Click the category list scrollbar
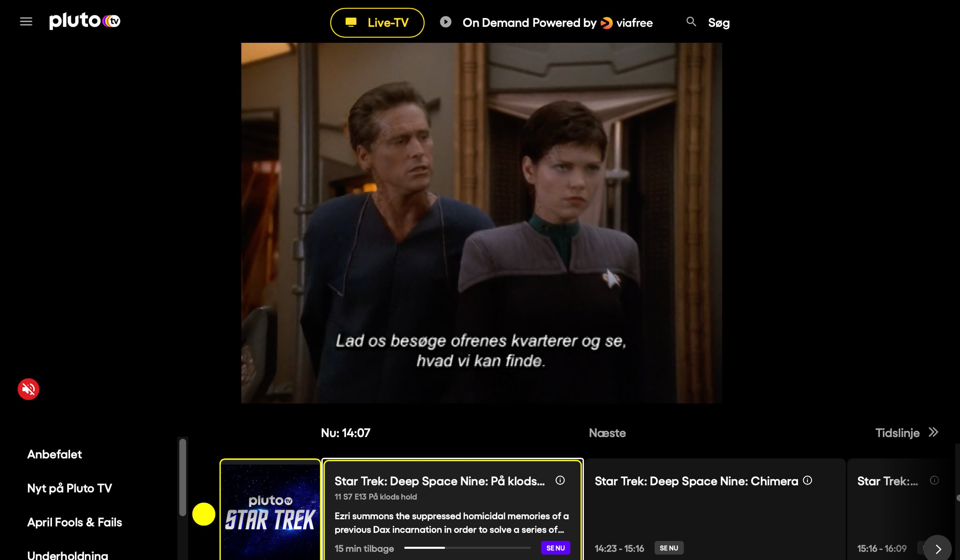The height and width of the screenshot is (560, 960). [x=182, y=478]
